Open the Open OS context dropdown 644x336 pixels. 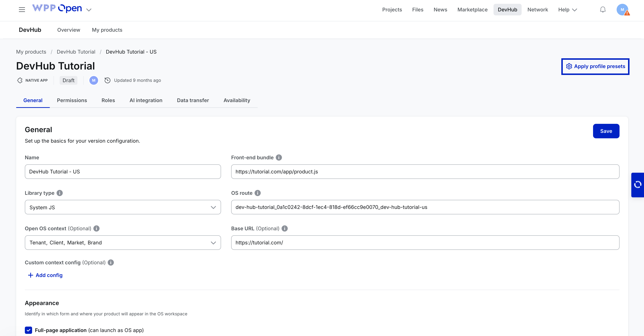tap(123, 243)
